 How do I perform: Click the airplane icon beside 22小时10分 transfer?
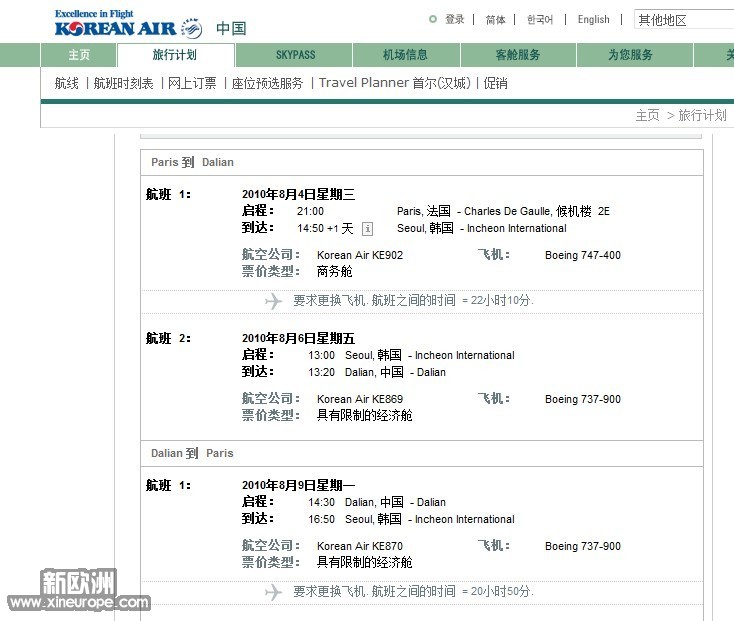pyautogui.click(x=274, y=301)
